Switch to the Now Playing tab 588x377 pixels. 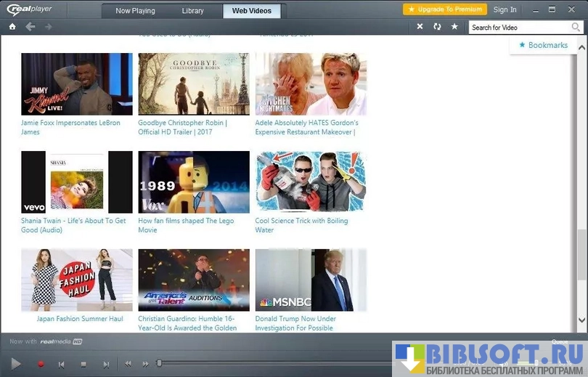click(135, 11)
